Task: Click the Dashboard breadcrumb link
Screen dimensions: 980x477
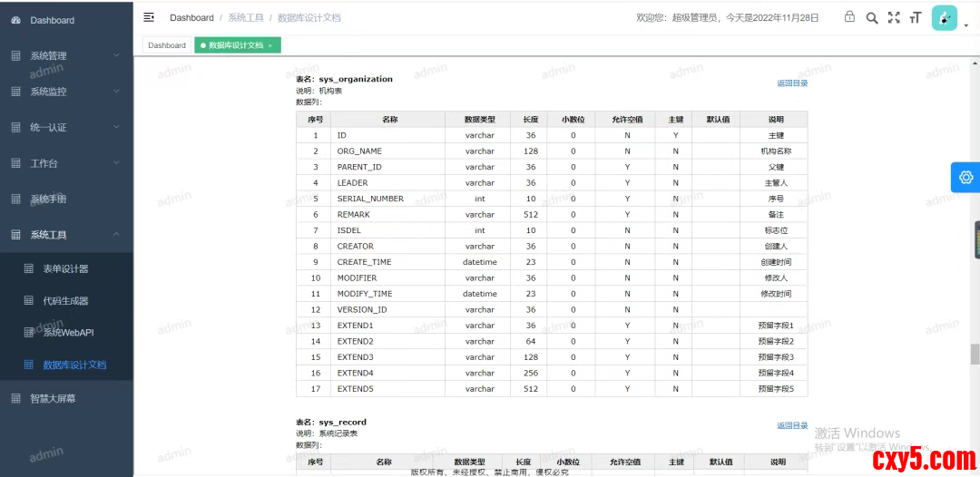Action: (191, 17)
